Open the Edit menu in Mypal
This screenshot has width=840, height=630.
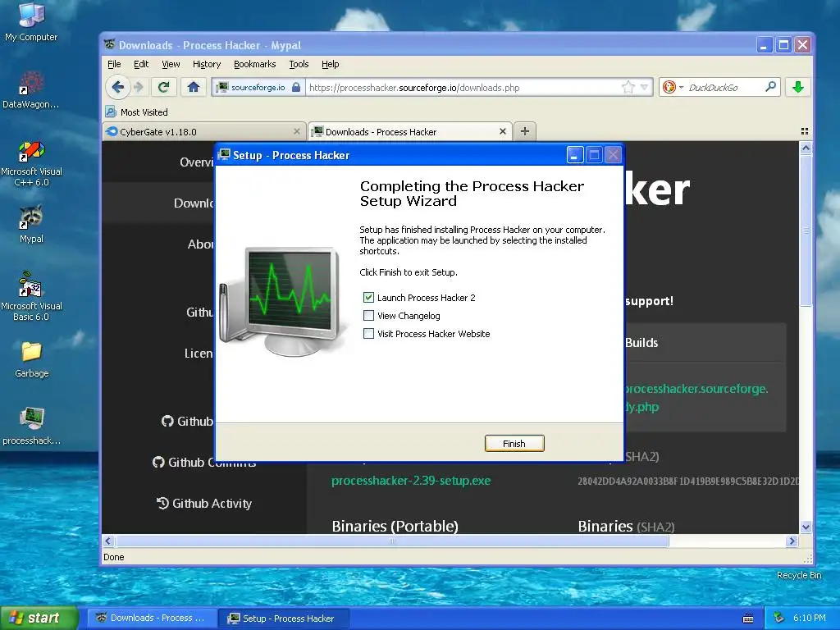coord(141,64)
